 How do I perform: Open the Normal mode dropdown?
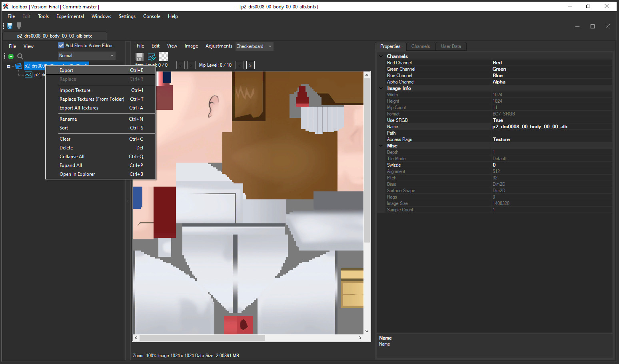86,56
